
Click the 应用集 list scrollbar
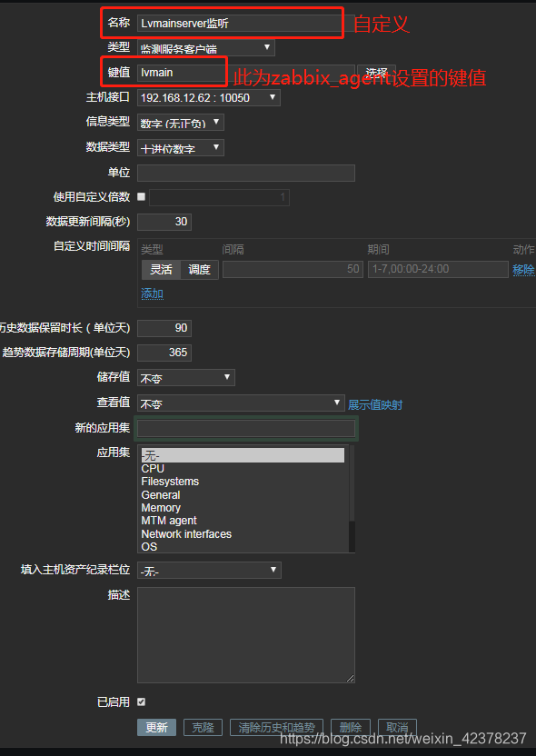(x=352, y=499)
